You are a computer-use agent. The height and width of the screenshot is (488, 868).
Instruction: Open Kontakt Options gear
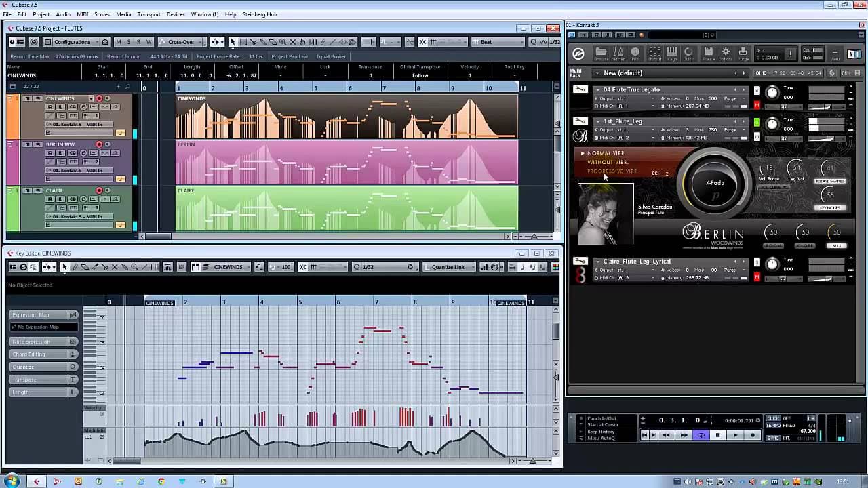tap(726, 53)
